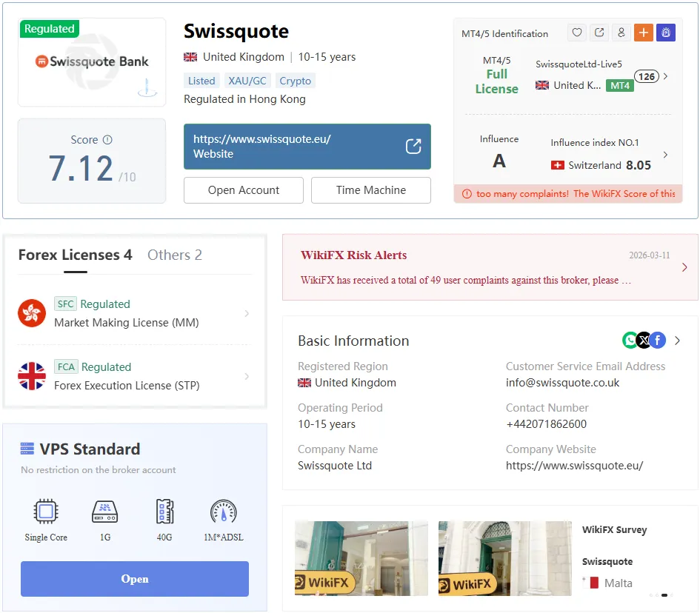This screenshot has width=700, height=613.
Task: Click the Score info icon
Action: point(107,140)
